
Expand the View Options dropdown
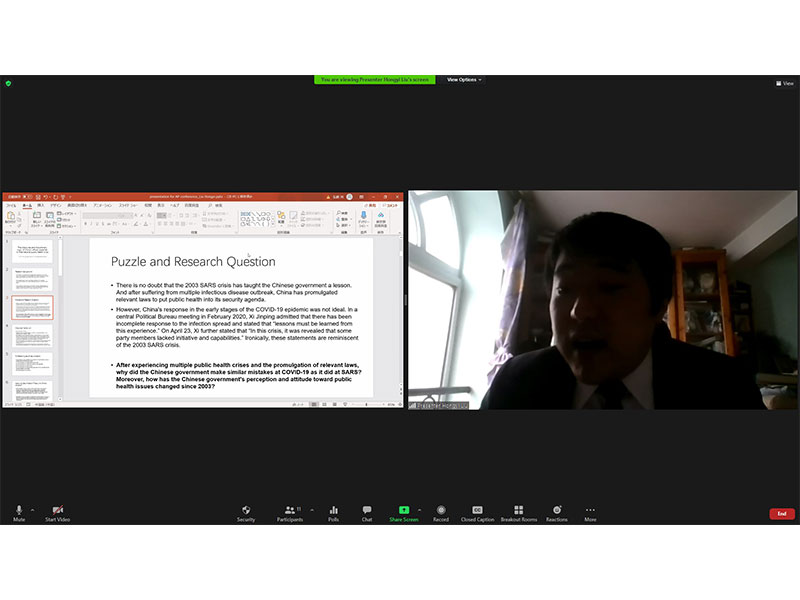pyautogui.click(x=464, y=79)
